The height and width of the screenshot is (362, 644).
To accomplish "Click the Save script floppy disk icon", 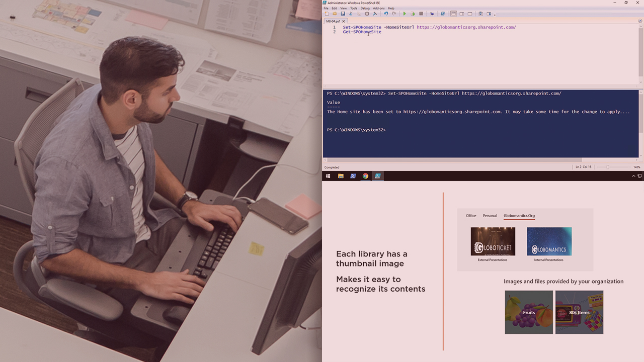I will 343,14.
